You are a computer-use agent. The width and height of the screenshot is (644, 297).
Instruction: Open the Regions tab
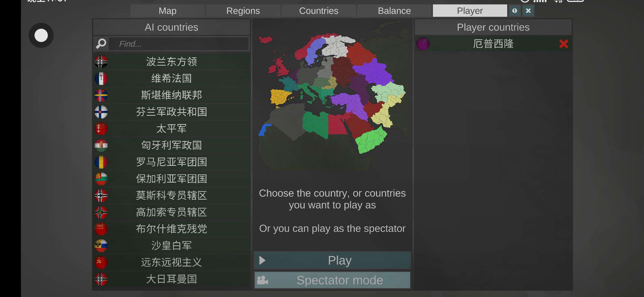tap(243, 11)
